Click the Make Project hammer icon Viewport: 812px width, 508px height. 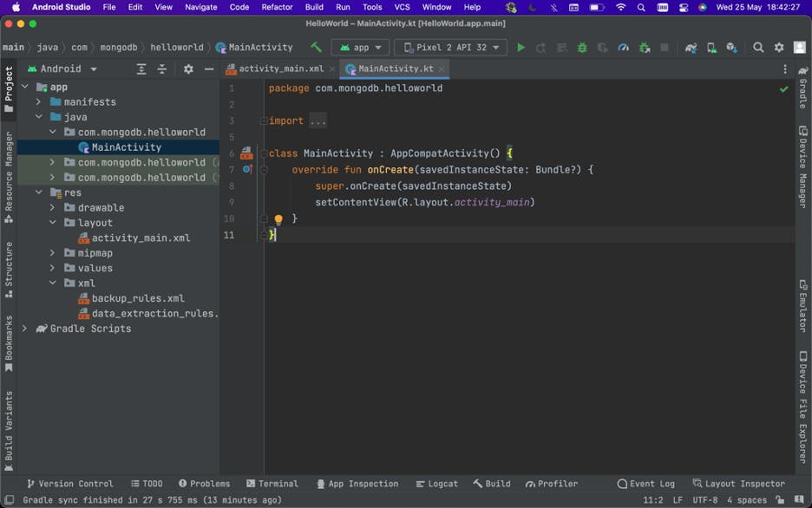316,48
